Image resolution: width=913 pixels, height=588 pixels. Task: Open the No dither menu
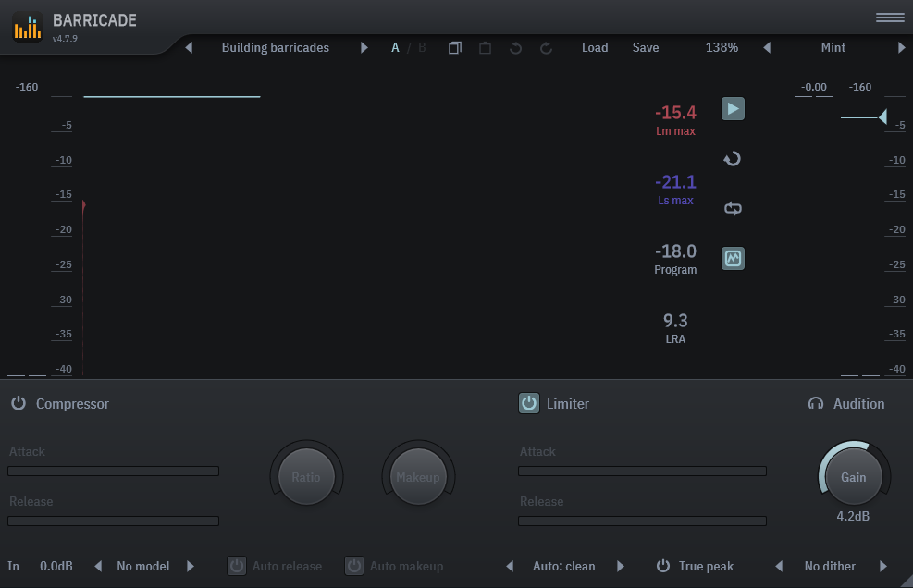(x=830, y=566)
